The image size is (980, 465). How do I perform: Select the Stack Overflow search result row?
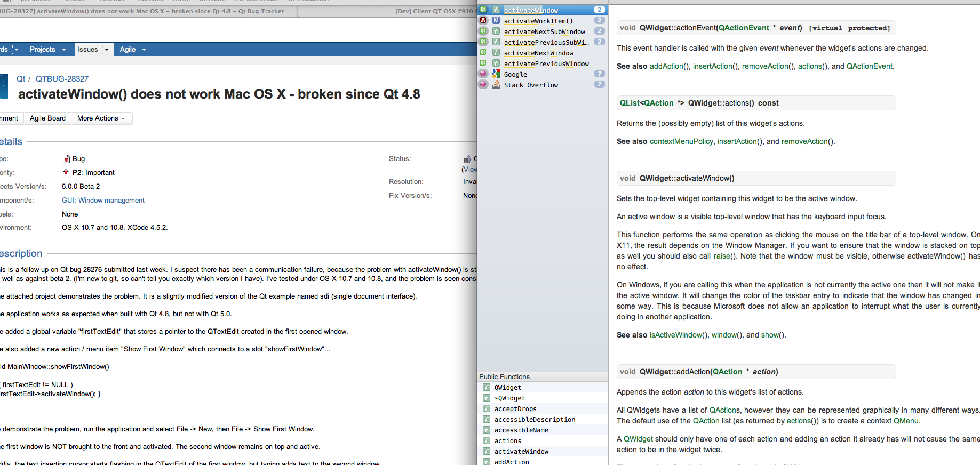coord(543,85)
